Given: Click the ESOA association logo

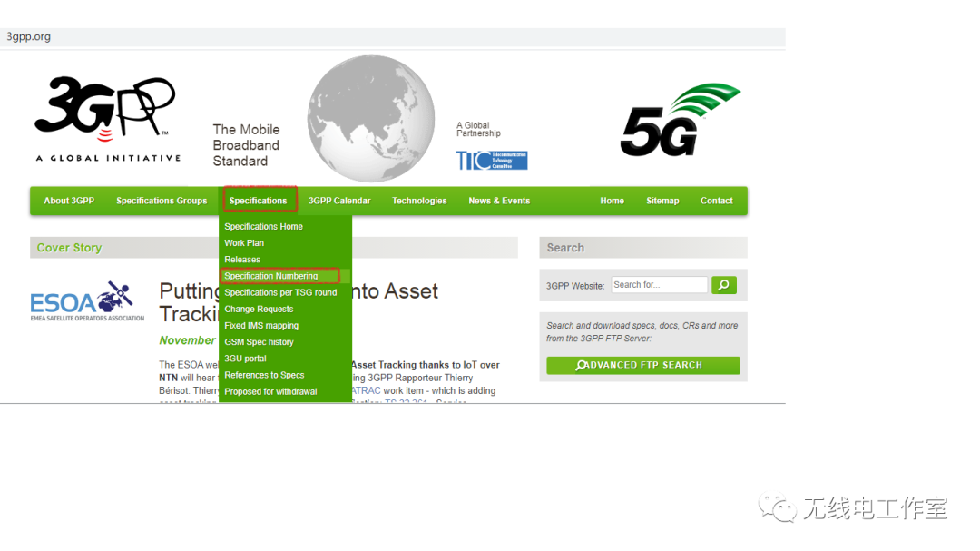Looking at the screenshot, I should pyautogui.click(x=87, y=300).
